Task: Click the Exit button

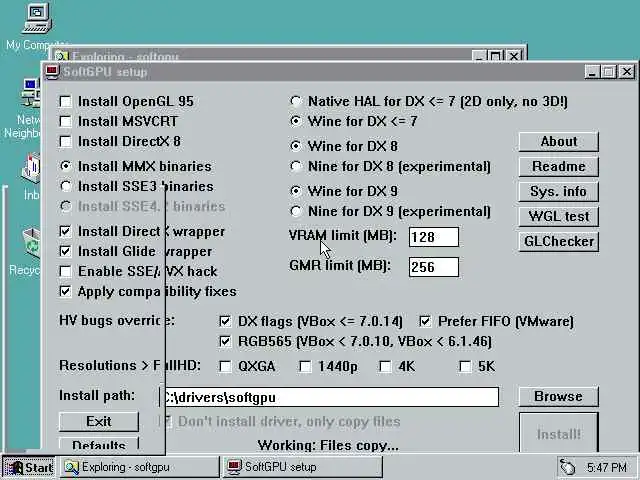Action: coord(99,422)
